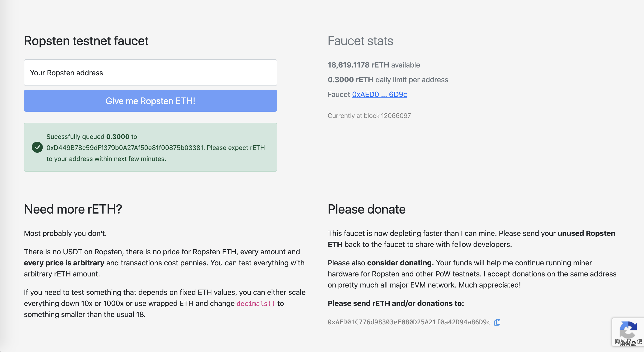Screen dimensions: 644x352
Task: Click the Your Ropsten address input field
Action: [150, 73]
